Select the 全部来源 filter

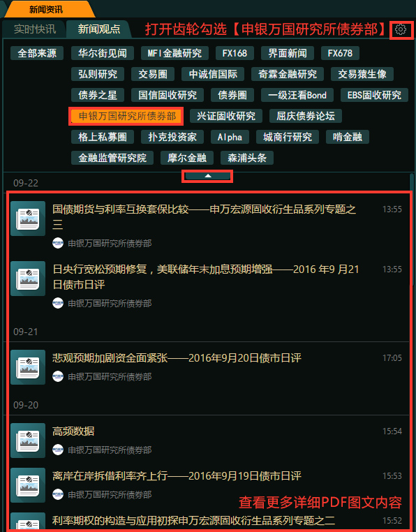click(37, 53)
